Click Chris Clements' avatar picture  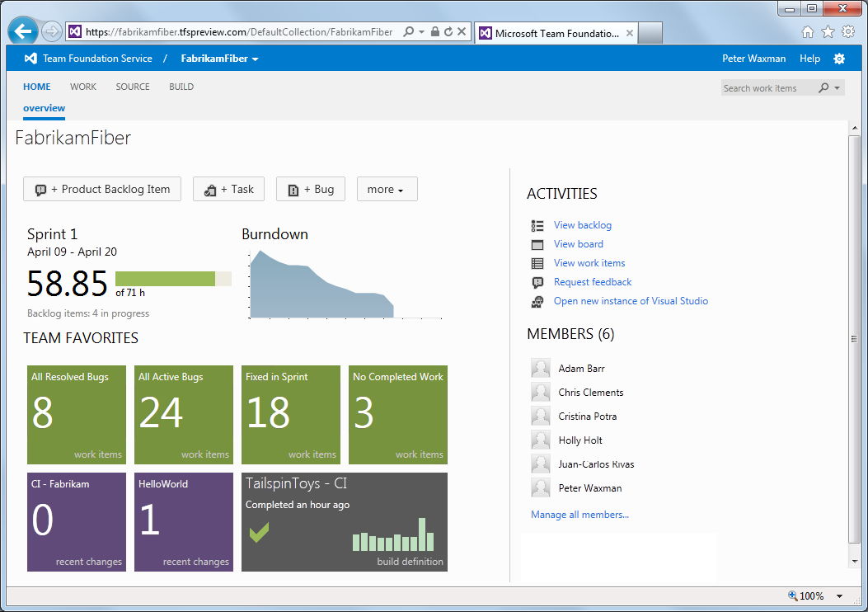pyautogui.click(x=540, y=392)
